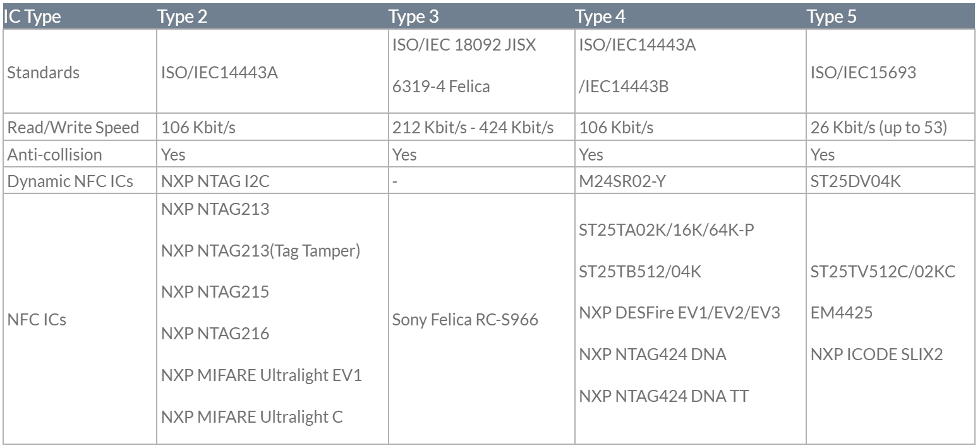Select the M24SR02-Y cell text

coord(622,181)
